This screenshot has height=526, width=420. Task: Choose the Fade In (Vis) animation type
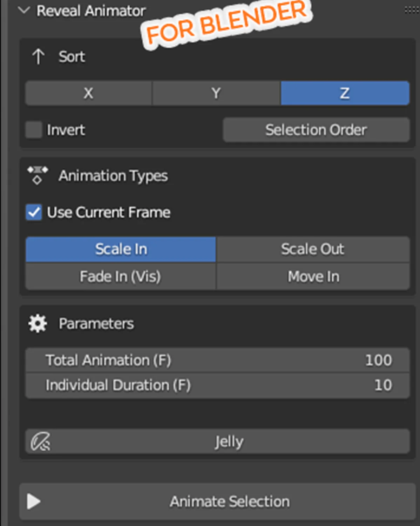(x=121, y=277)
